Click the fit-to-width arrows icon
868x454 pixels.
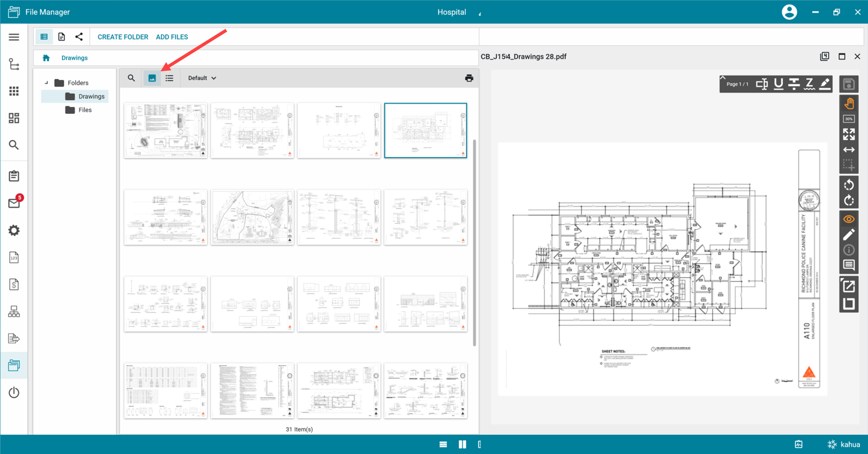click(x=848, y=150)
